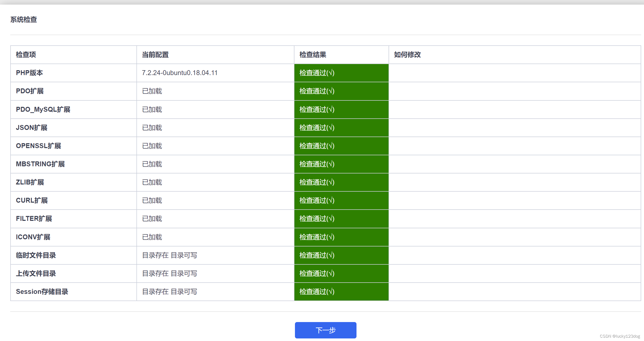
Task: Click 已加载 in the CURL扩展 row
Action: [x=152, y=200]
